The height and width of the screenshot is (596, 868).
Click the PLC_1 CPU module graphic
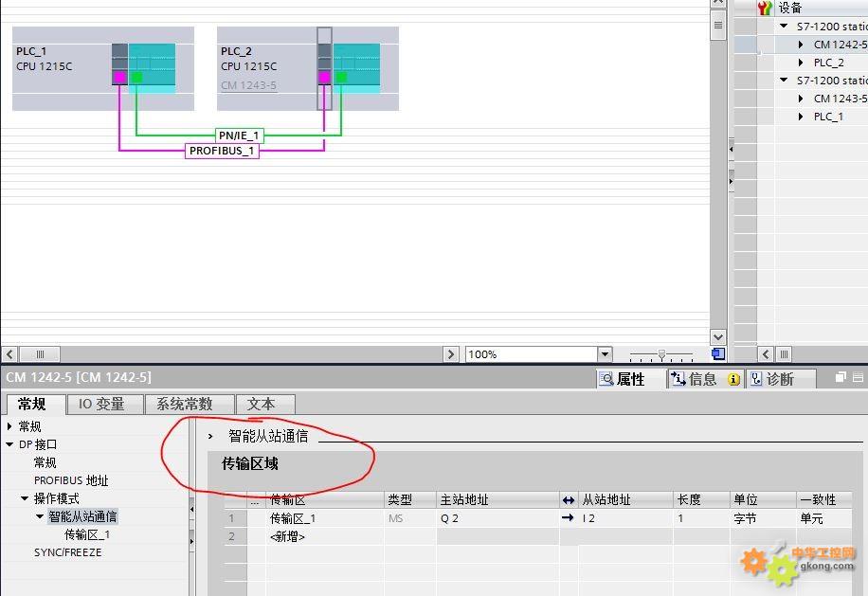[153, 67]
